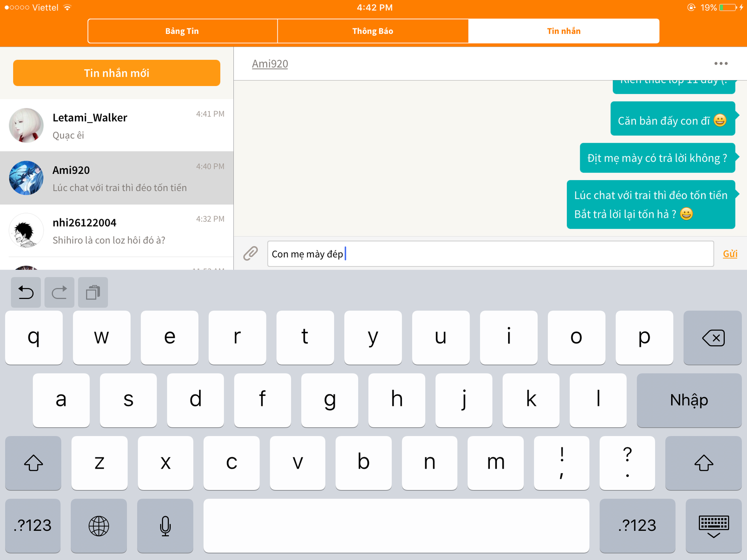This screenshot has width=747, height=560.
Task: Tap the n key
Action: (430, 463)
